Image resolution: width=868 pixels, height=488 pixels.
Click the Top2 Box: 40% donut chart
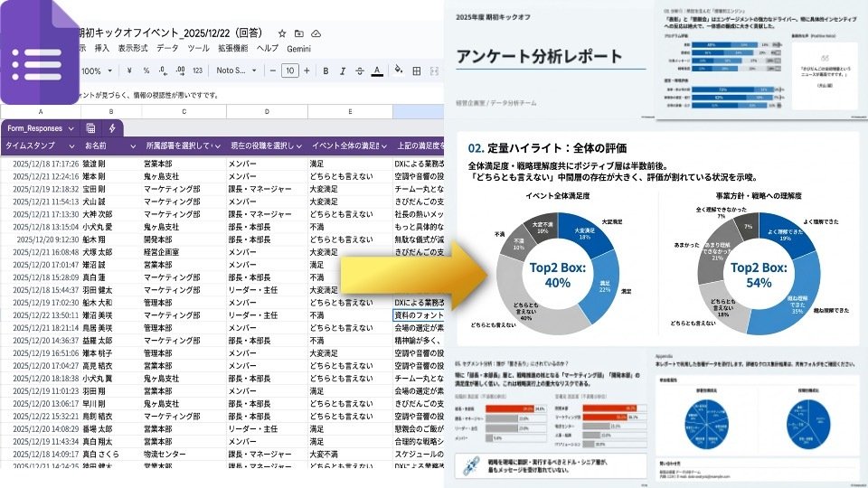[558, 275]
